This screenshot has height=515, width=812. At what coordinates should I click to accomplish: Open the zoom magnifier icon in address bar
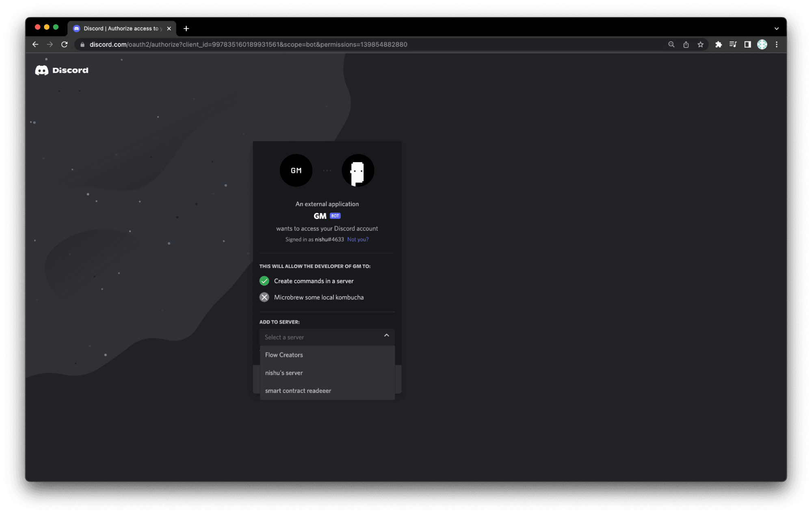tap(671, 44)
